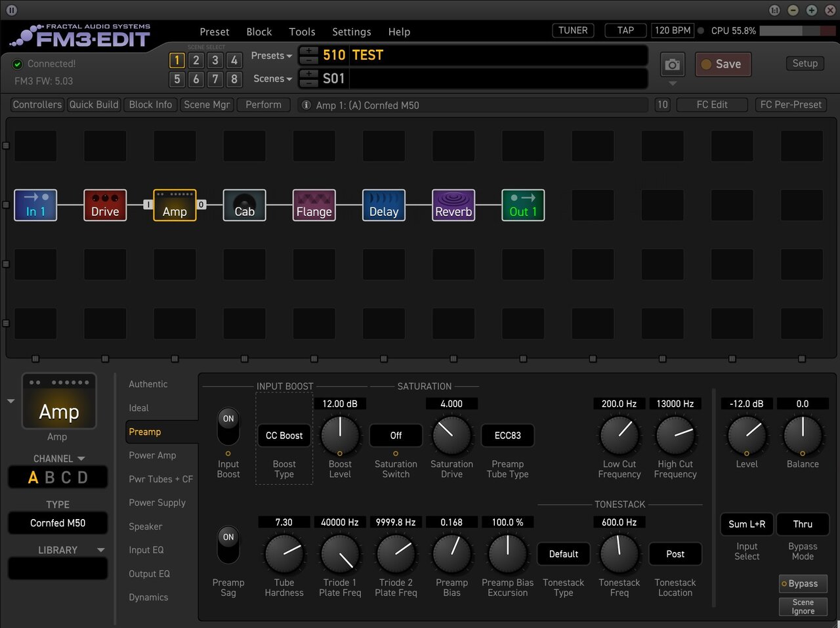
Task: Select amp channel B
Action: (x=50, y=478)
